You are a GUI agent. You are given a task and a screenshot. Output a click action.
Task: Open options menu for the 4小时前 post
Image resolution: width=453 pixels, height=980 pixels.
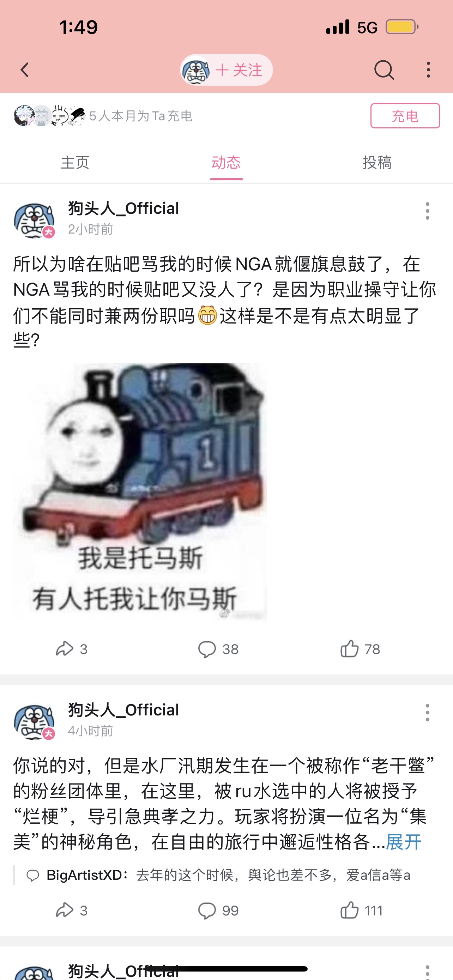428,712
